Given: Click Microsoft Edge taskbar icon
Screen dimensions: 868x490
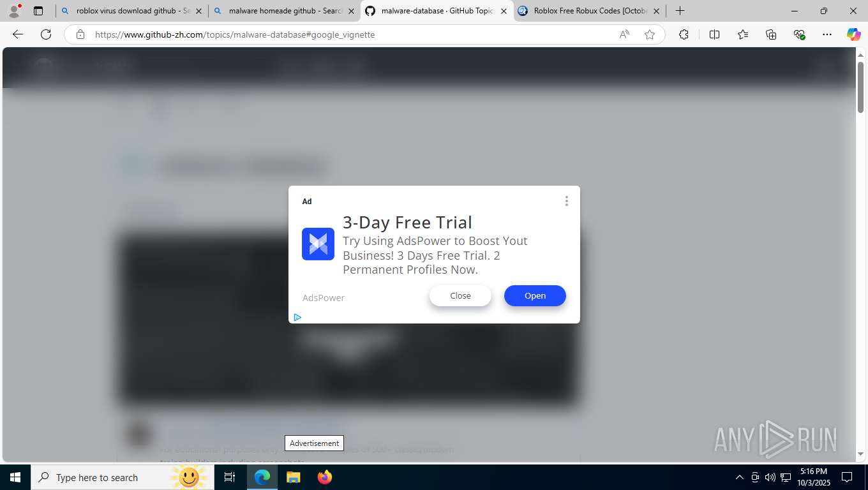Looking at the screenshot, I should 262,477.
